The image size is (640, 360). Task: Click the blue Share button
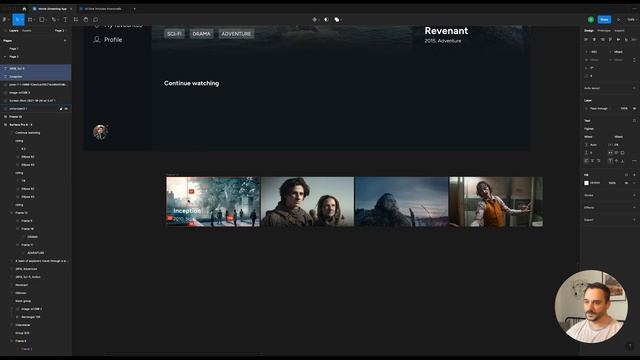[604, 19]
